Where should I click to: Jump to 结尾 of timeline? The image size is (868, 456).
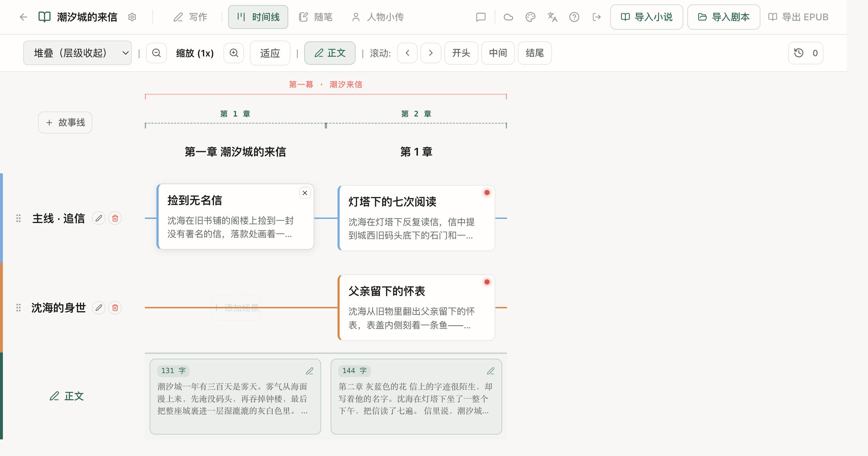[535, 53]
